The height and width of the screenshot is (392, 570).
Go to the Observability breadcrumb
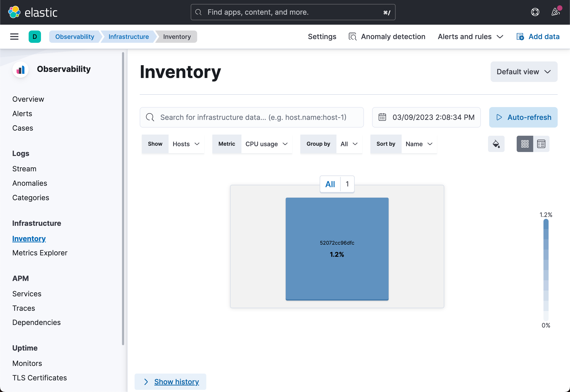[x=75, y=37]
